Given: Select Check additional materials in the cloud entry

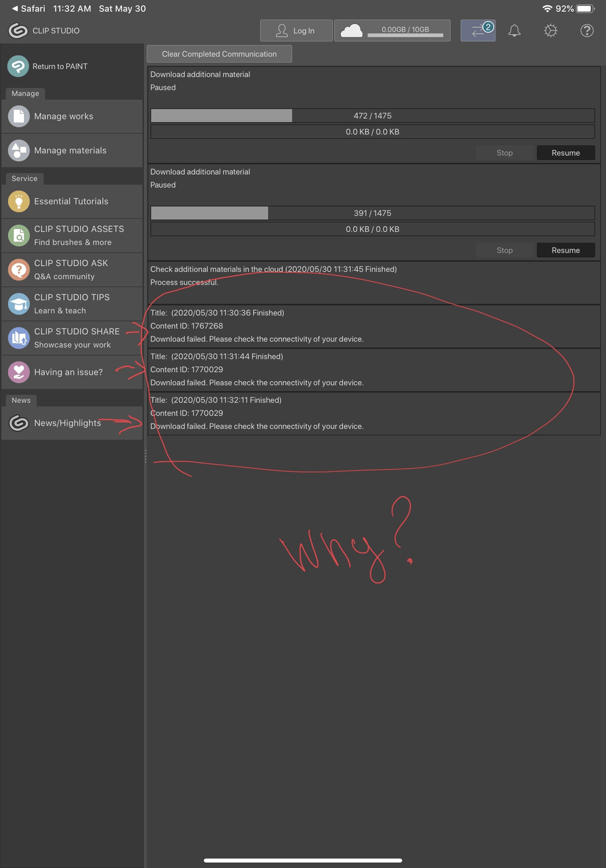Looking at the screenshot, I should 374,282.
